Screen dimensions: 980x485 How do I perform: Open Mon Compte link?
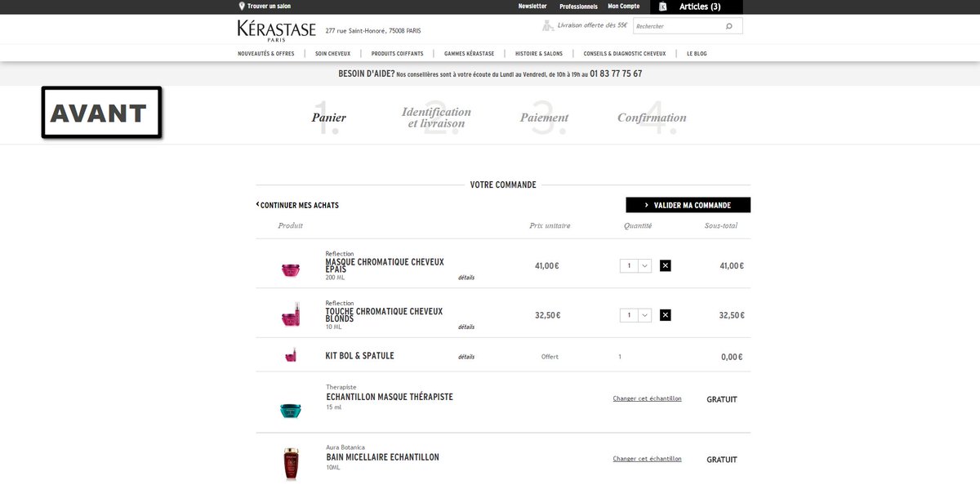tap(624, 7)
